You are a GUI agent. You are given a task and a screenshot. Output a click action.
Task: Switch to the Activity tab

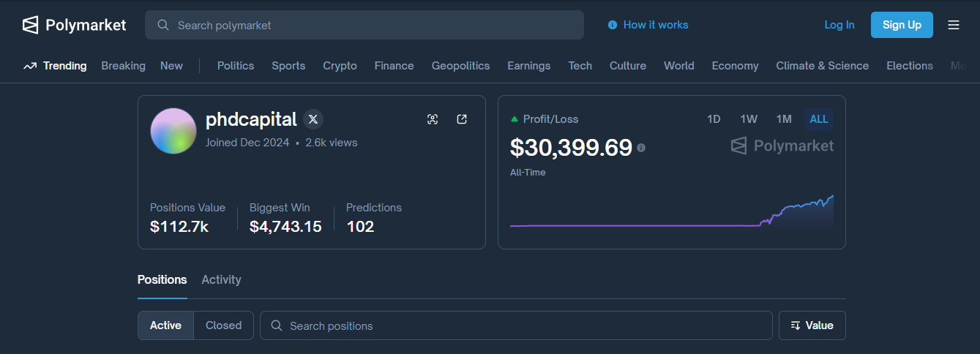click(x=221, y=279)
